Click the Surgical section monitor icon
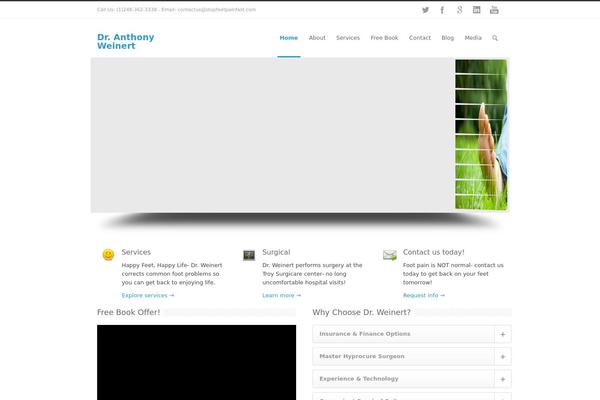 (249, 255)
